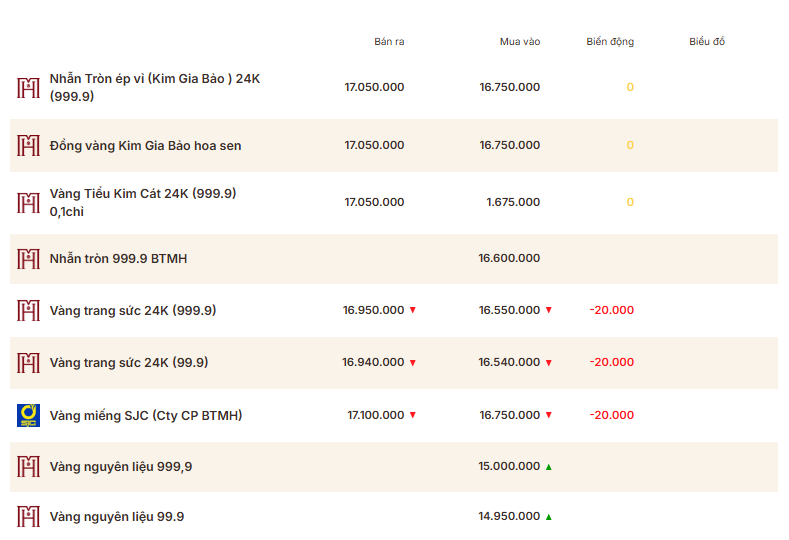Click the SJC logo icon

(28, 415)
